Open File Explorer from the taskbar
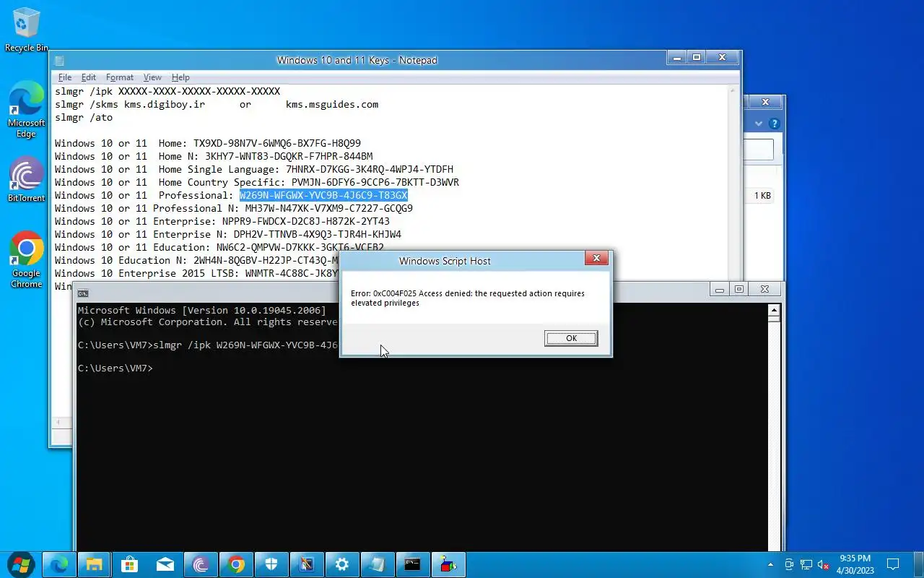Image resolution: width=924 pixels, height=578 pixels. click(95, 564)
